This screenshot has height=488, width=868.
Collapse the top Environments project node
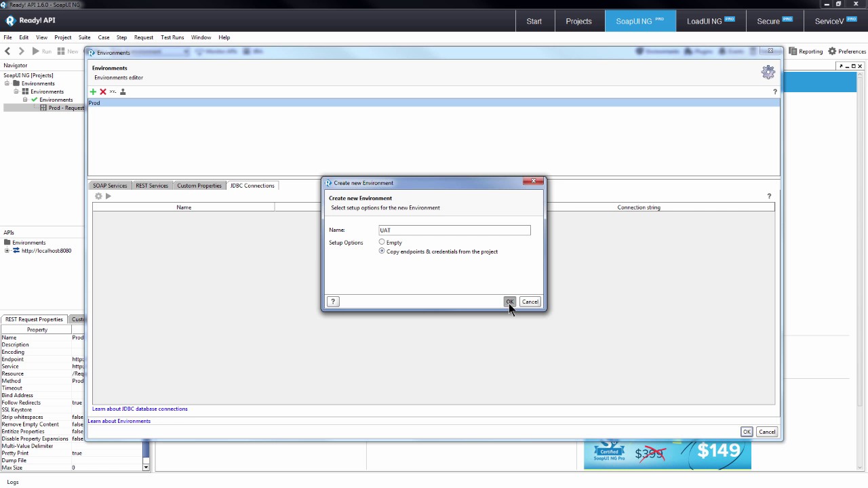[7, 83]
